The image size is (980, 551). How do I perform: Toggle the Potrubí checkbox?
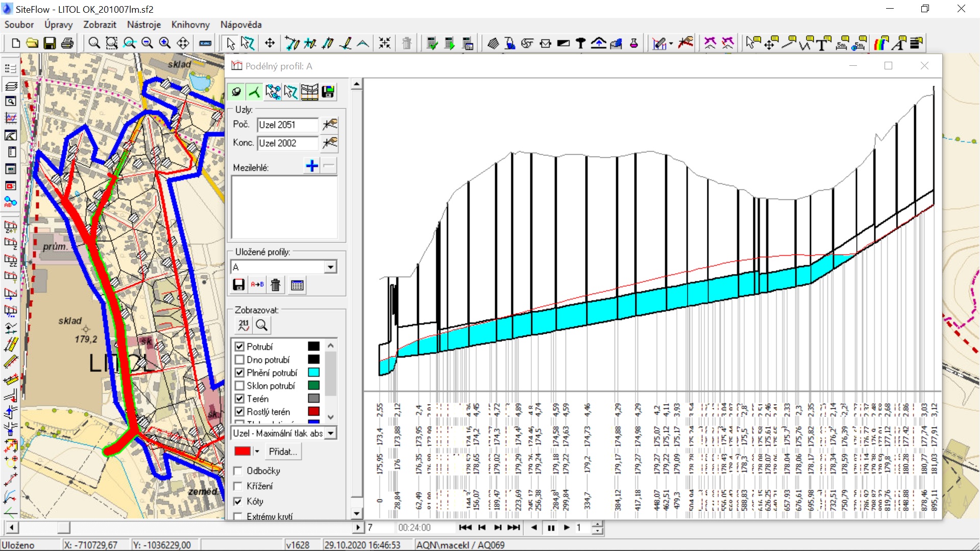[239, 346]
